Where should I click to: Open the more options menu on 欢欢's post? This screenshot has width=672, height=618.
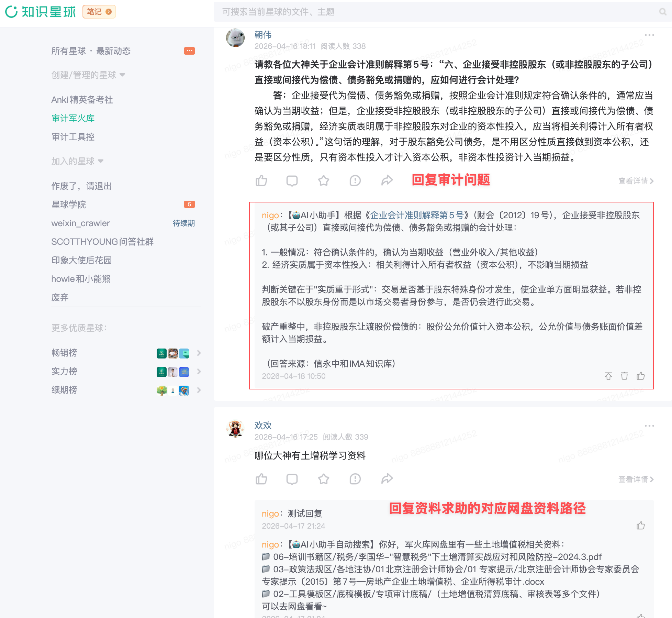[649, 426]
